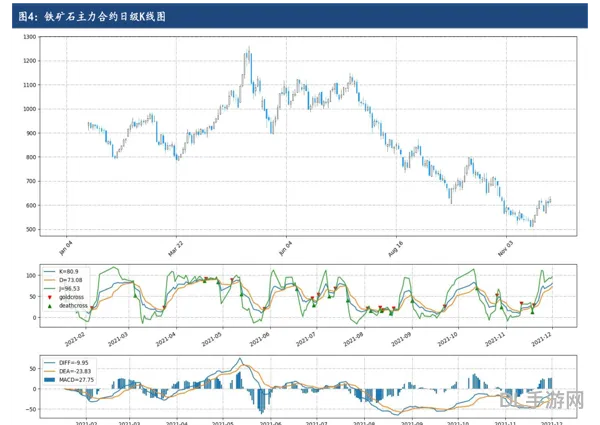600x425 pixels.
Task: Click the 1000 price axis label
Action: 29,109
